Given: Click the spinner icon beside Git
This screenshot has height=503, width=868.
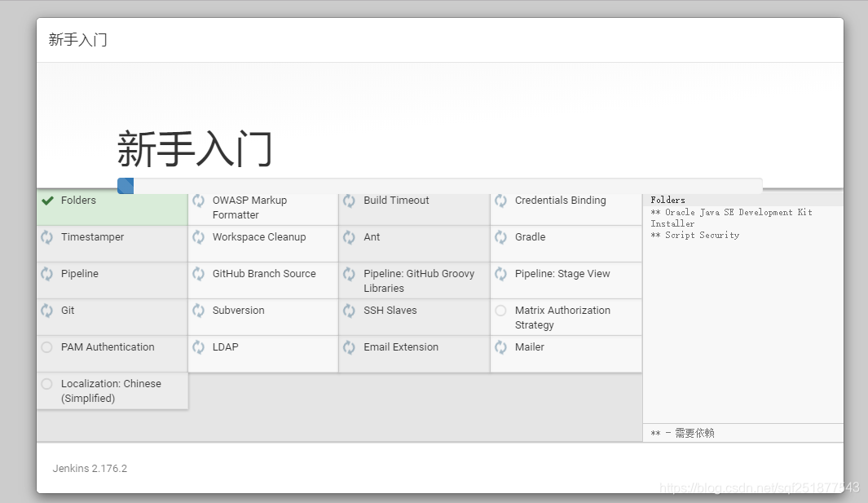Looking at the screenshot, I should pos(47,311).
